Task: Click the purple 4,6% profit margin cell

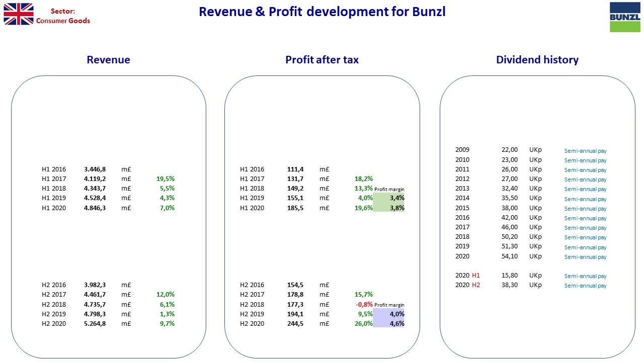Action: point(389,324)
